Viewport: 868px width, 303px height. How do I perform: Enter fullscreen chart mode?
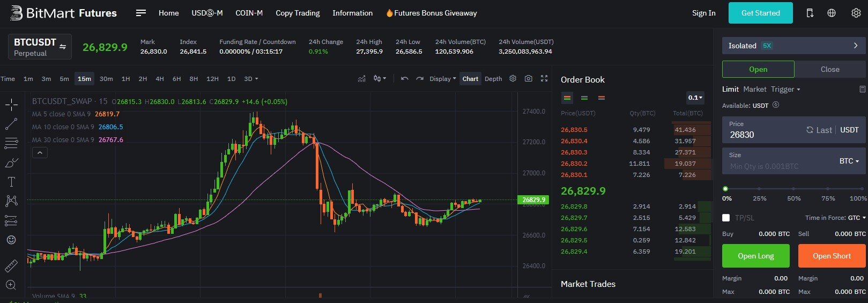[x=544, y=78]
